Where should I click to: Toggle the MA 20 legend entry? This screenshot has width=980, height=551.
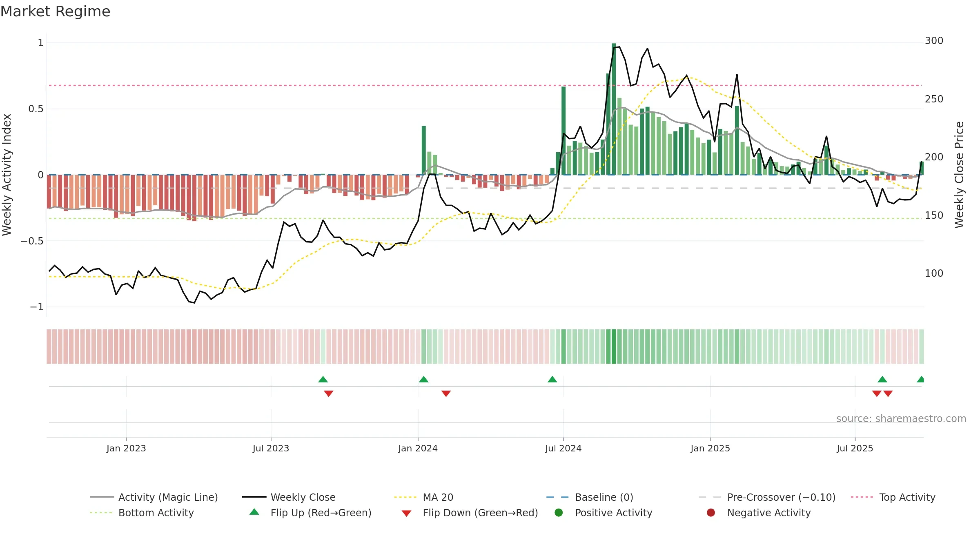(424, 497)
